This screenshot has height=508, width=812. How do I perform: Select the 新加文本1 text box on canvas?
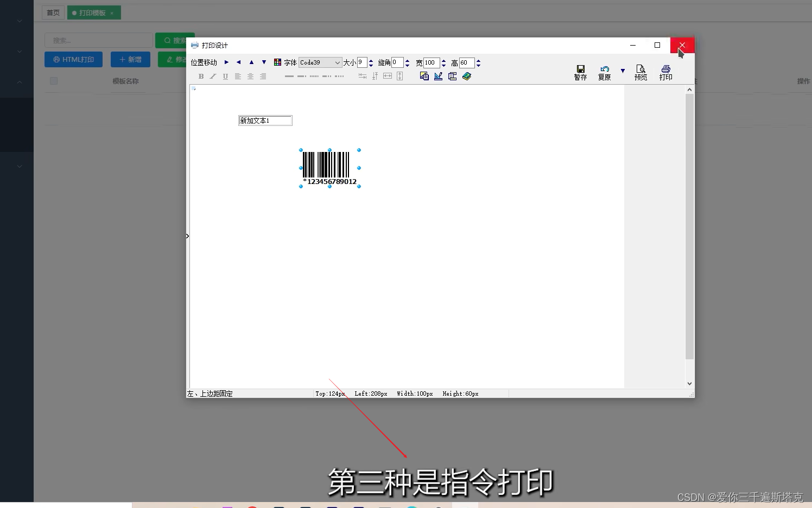(265, 120)
